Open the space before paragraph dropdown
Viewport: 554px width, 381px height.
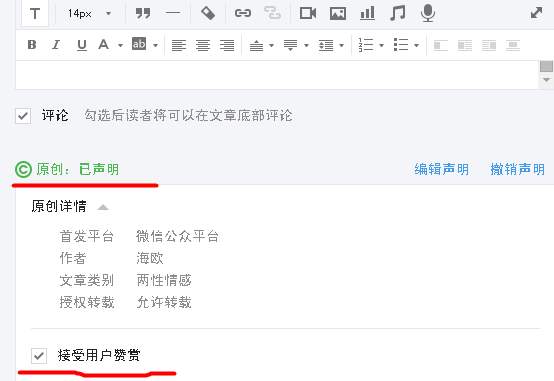click(x=271, y=46)
